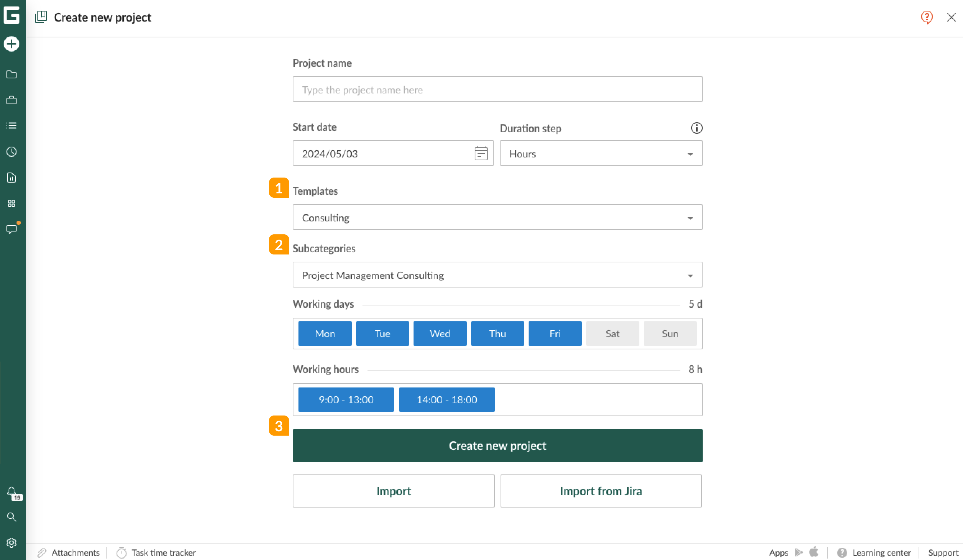Click the Duration step info icon
This screenshot has width=963, height=560.
(x=696, y=128)
